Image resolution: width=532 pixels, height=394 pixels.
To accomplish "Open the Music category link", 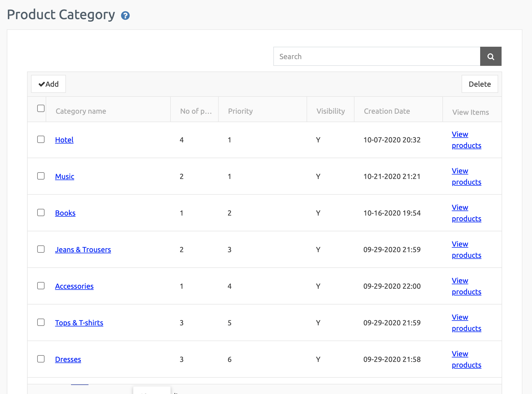I will [x=65, y=177].
